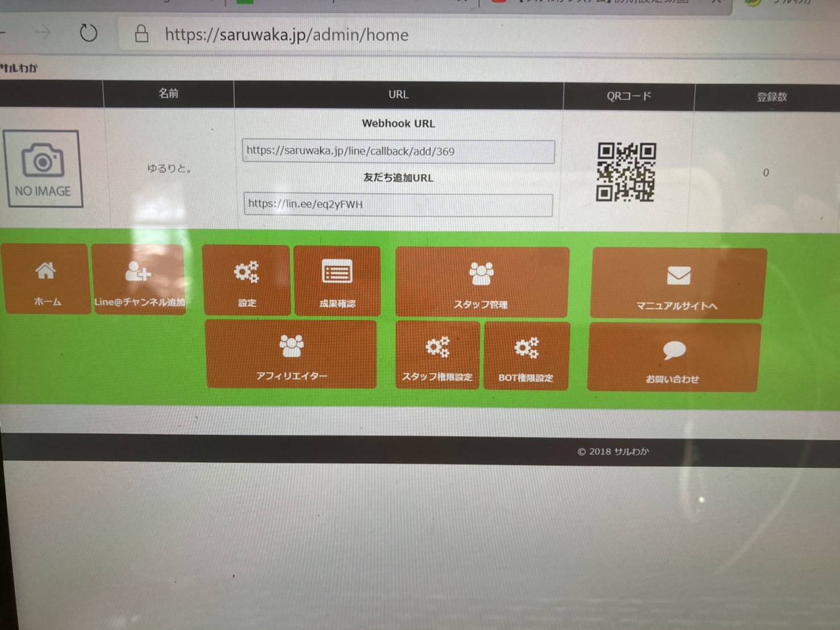
Task: Open the スタッフ管理 staff management tile
Action: pyautogui.click(x=482, y=282)
